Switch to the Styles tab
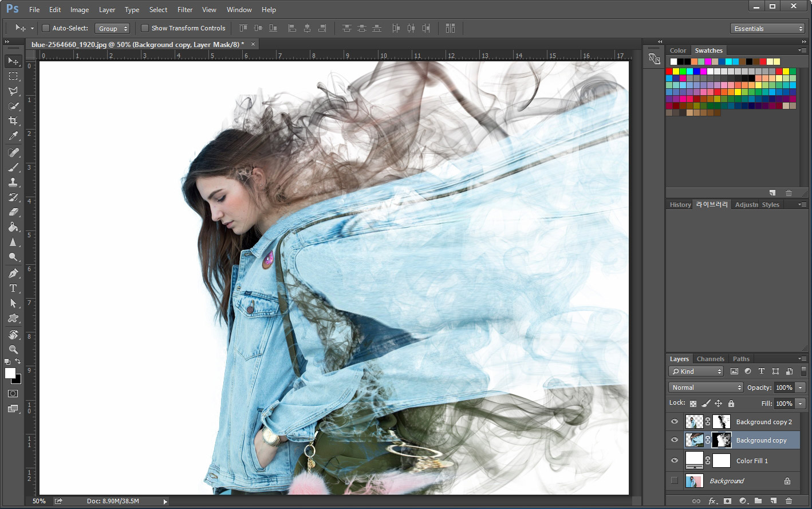This screenshot has height=509, width=812. tap(771, 205)
